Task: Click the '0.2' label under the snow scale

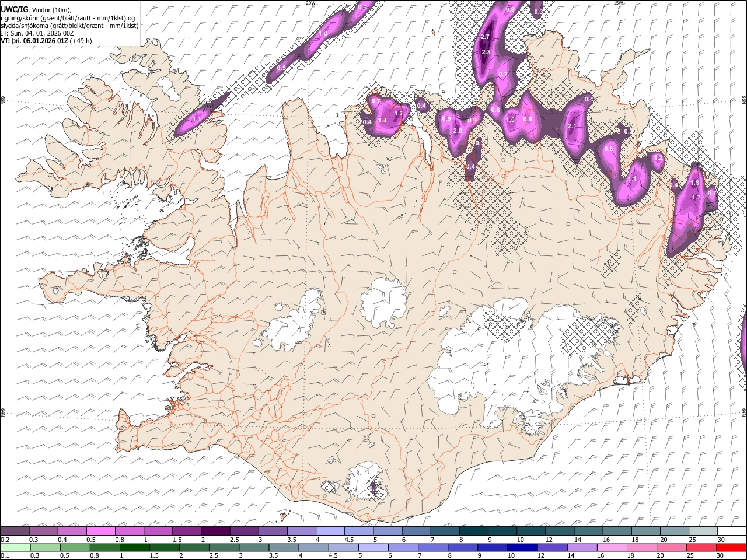Action: (5, 540)
